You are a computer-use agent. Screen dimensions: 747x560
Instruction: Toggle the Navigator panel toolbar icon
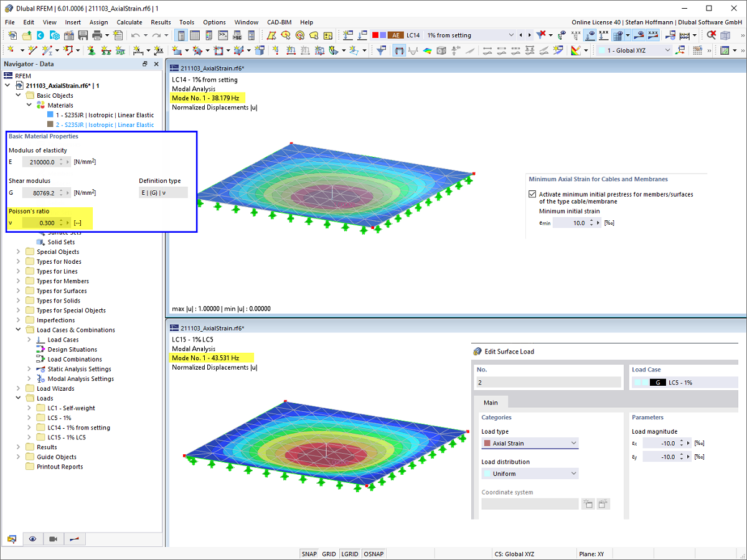[x=181, y=35]
